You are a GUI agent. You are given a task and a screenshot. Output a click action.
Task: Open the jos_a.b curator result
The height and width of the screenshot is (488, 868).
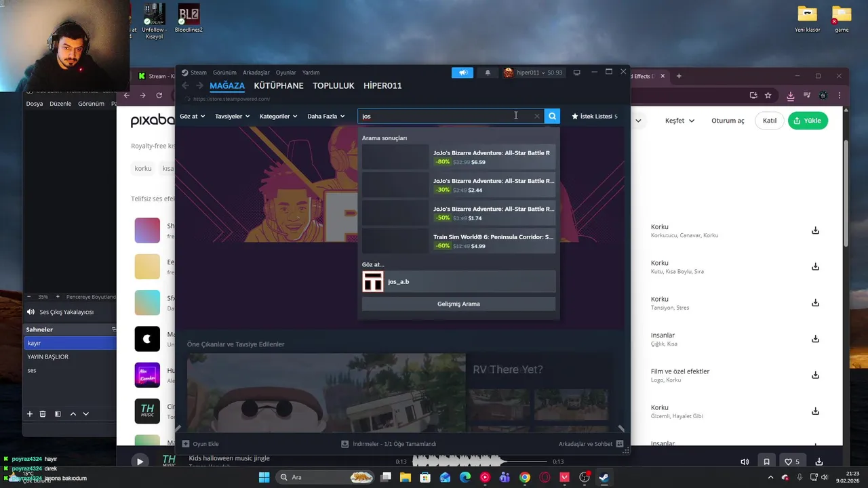click(458, 282)
